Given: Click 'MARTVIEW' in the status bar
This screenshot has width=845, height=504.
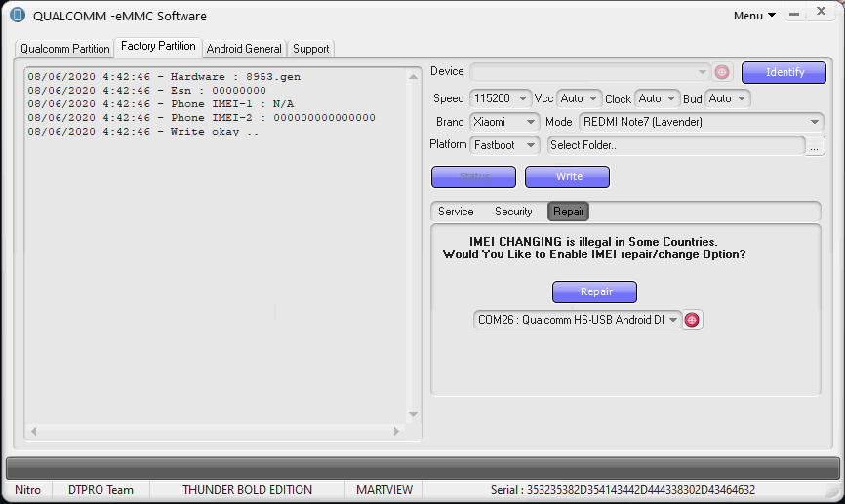Looking at the screenshot, I should 384,490.
